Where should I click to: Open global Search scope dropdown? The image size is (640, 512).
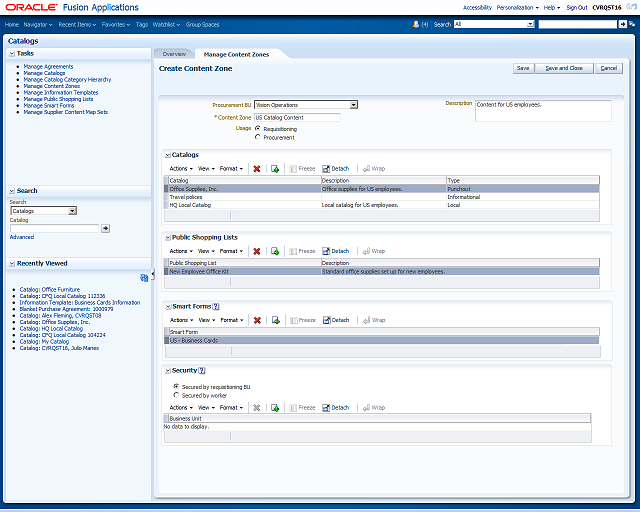click(x=530, y=24)
